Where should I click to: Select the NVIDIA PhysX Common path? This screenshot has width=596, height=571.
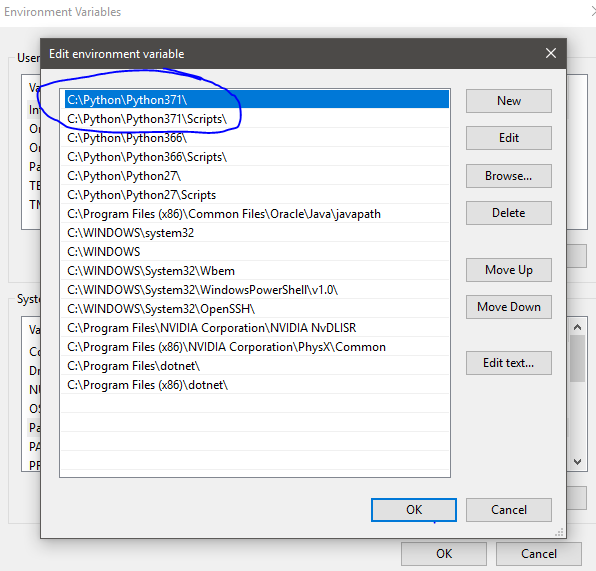255,347
